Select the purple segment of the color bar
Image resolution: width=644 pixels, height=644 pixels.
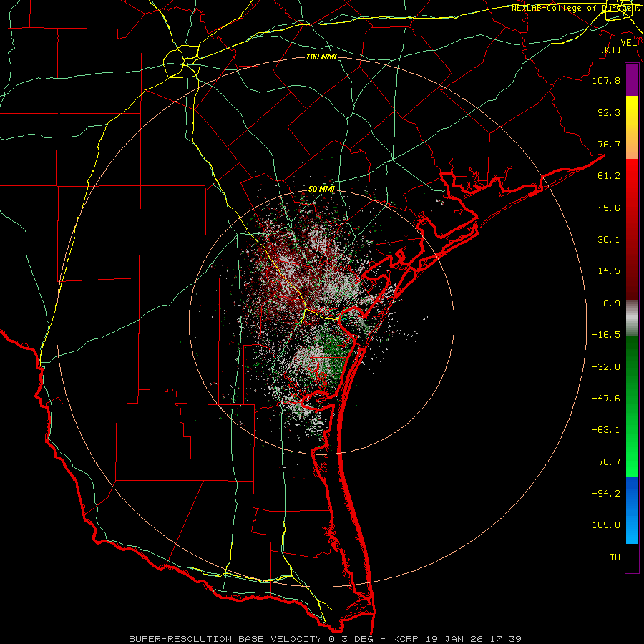[632, 79]
